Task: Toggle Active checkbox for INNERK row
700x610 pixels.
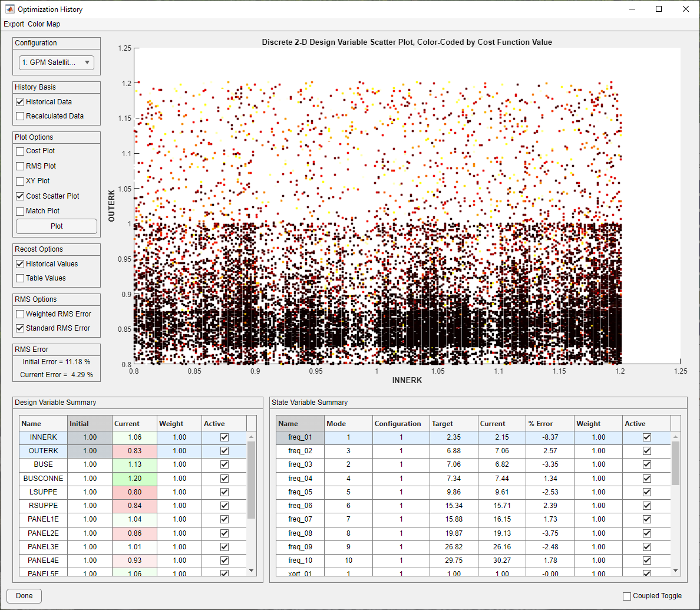Action: click(x=224, y=437)
